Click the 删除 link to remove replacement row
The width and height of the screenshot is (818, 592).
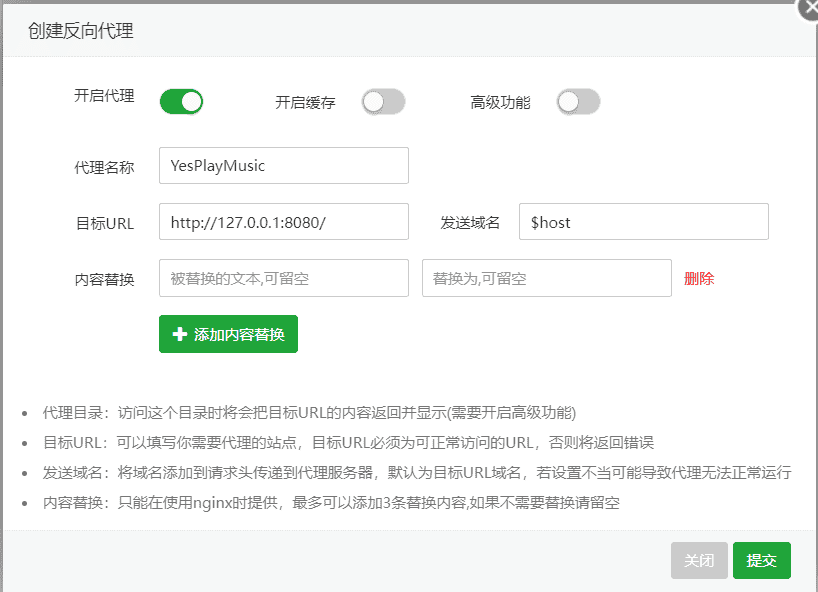point(699,278)
